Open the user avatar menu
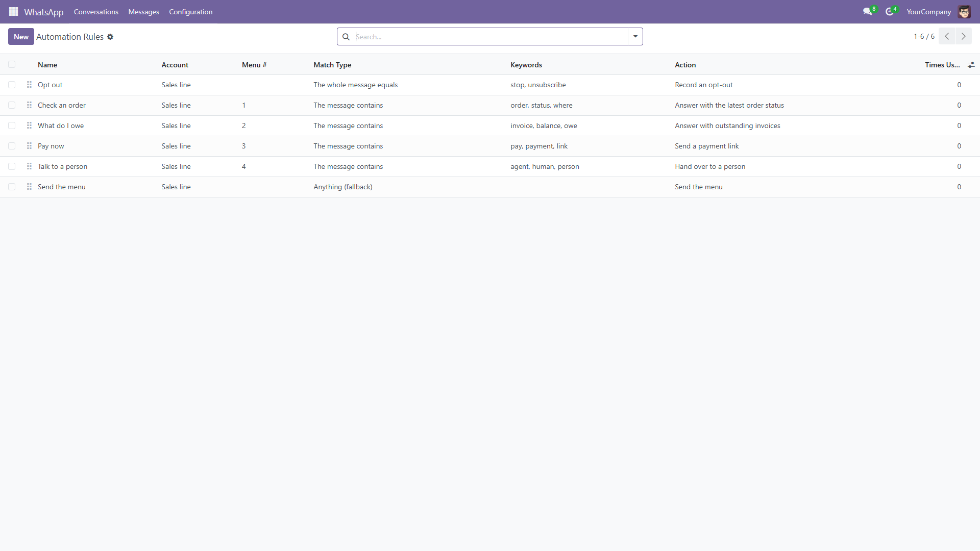This screenshot has width=980, height=551. pos(964,11)
